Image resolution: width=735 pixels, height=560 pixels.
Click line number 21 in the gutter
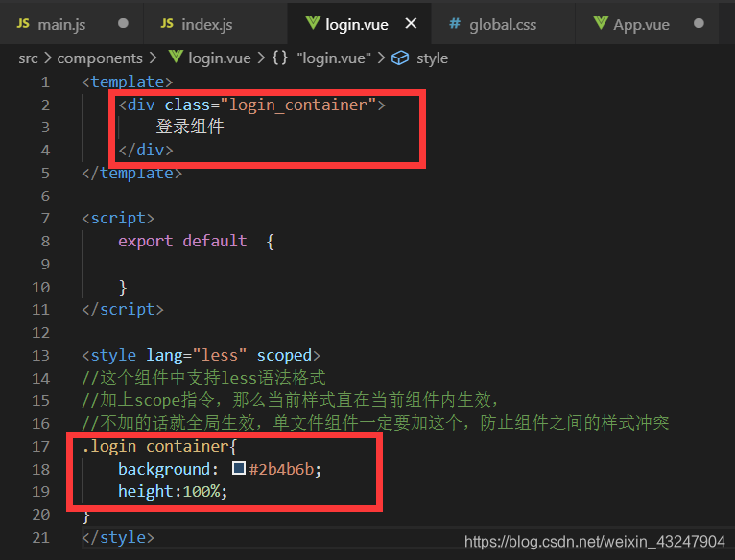(x=41, y=537)
